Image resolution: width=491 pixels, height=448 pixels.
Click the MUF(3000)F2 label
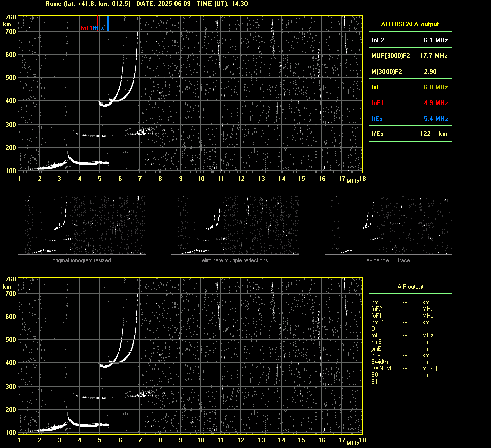391,56
